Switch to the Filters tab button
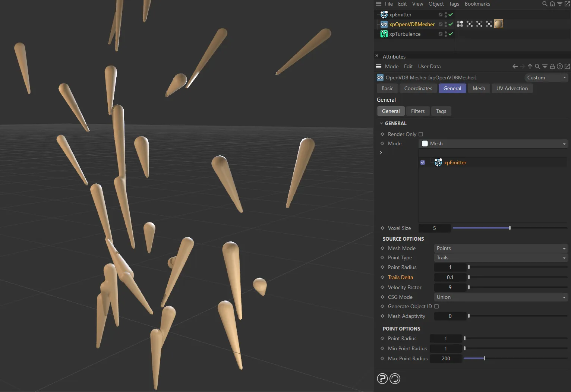Image resolution: width=571 pixels, height=392 pixels. click(x=417, y=111)
